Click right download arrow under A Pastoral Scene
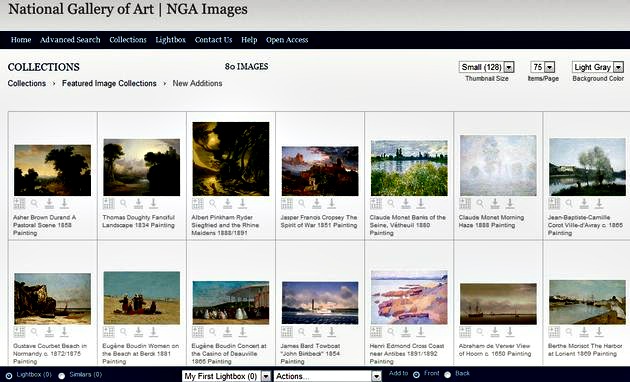Viewport: 630px width, 382px height. click(x=64, y=204)
